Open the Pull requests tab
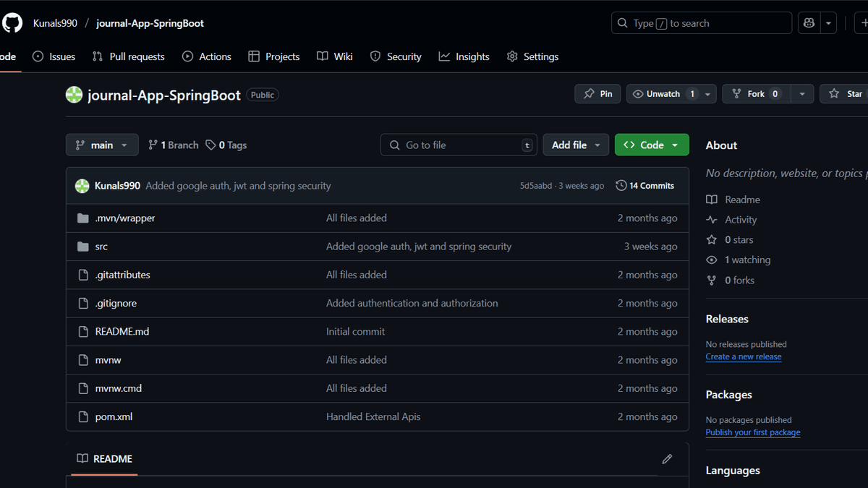Viewport: 868px width, 488px height. [x=129, y=56]
